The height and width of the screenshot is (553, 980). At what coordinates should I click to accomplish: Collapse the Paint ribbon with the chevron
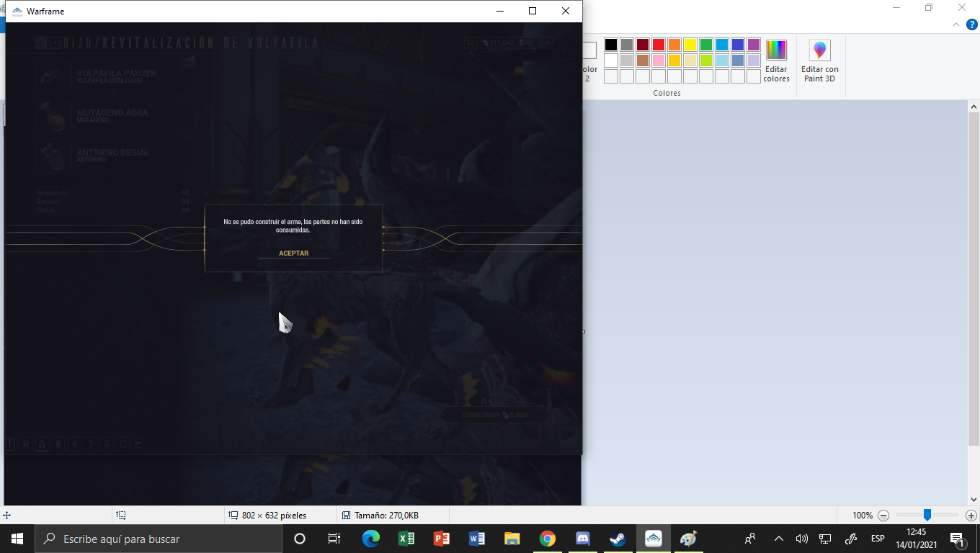957,24
